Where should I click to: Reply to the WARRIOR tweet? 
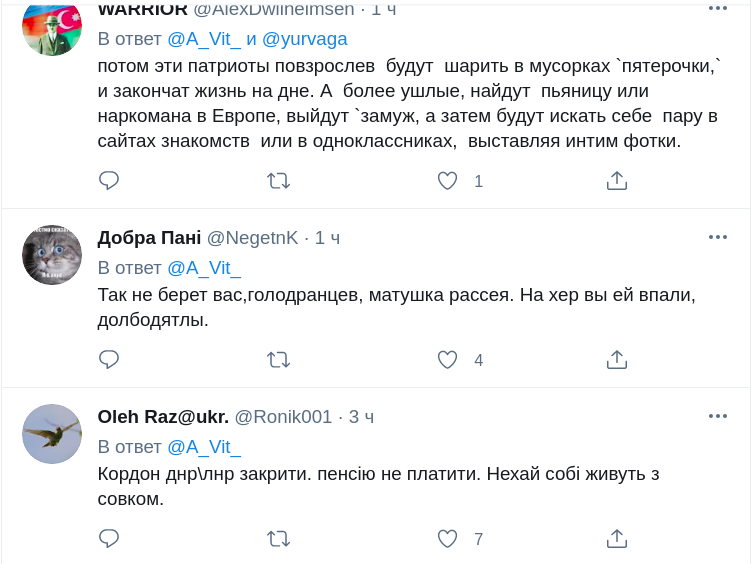(x=109, y=181)
